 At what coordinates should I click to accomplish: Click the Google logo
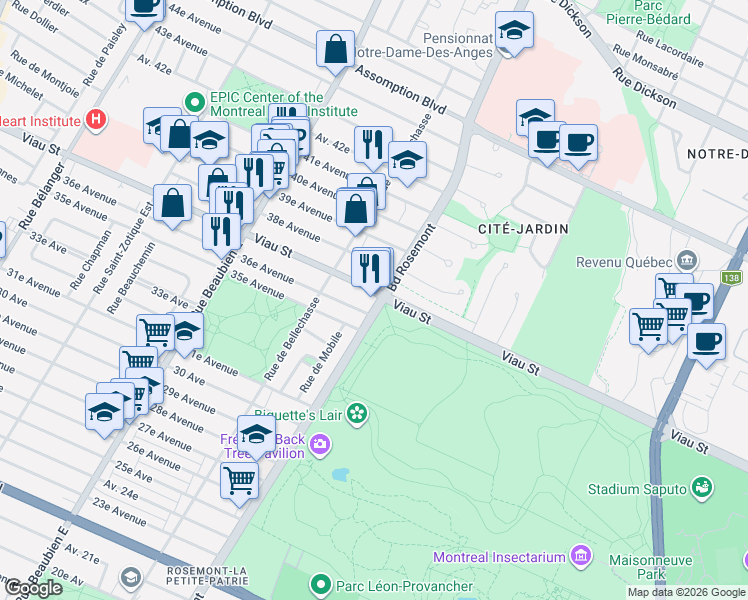[x=34, y=589]
